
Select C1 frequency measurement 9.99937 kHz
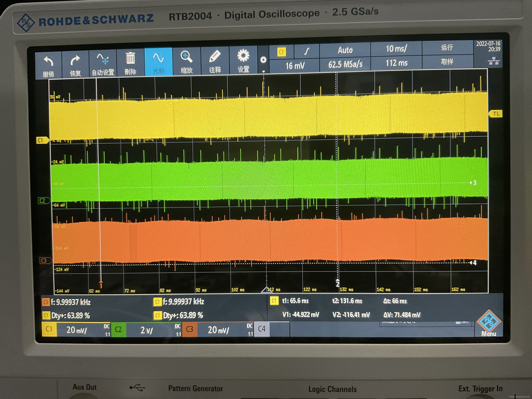click(x=179, y=302)
